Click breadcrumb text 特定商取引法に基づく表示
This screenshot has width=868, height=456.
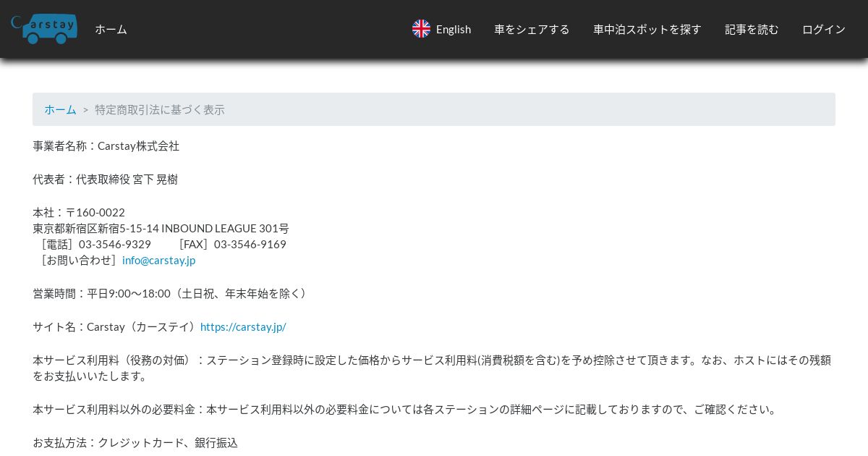click(160, 109)
